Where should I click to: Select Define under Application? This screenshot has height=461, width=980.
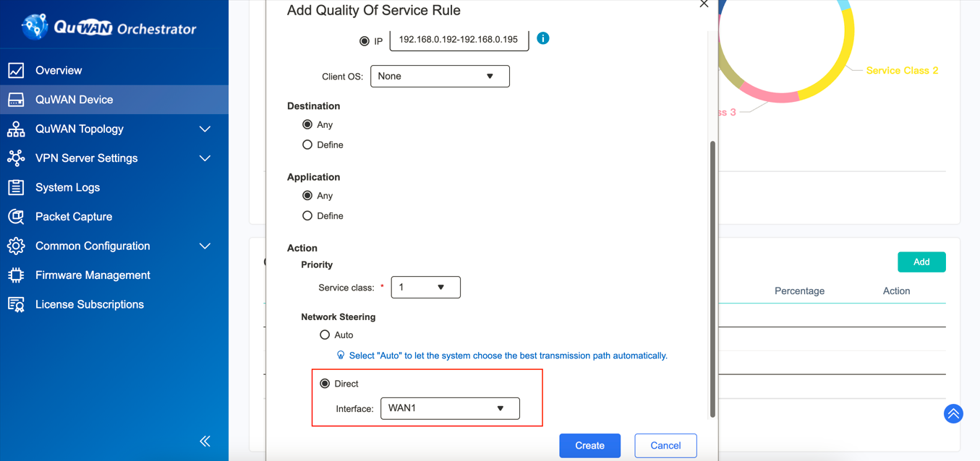tap(307, 215)
